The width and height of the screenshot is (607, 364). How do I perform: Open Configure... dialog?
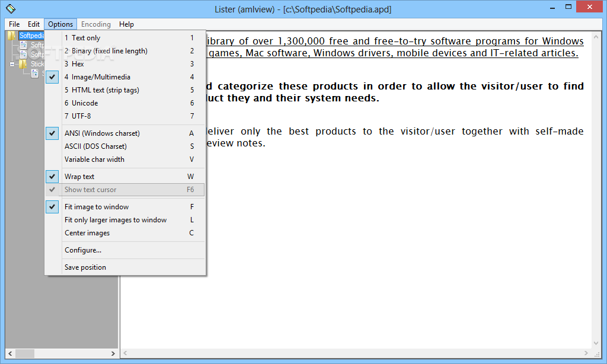point(125,250)
